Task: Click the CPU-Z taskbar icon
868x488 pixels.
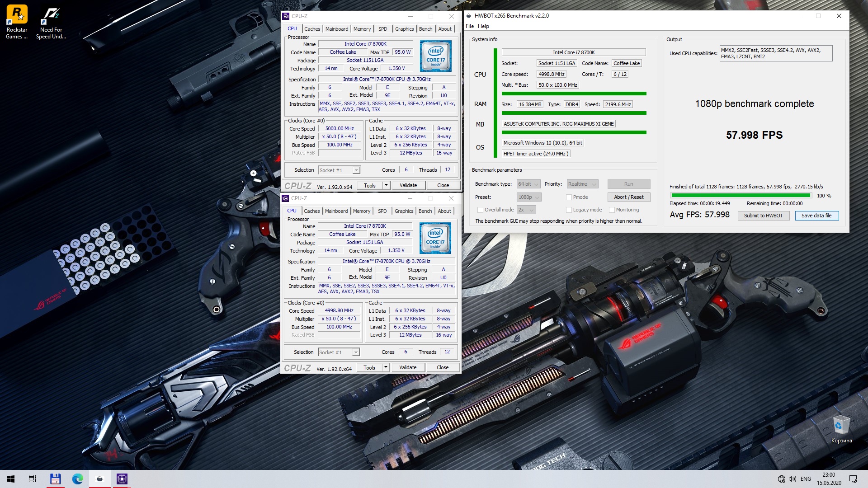Action: [122, 479]
